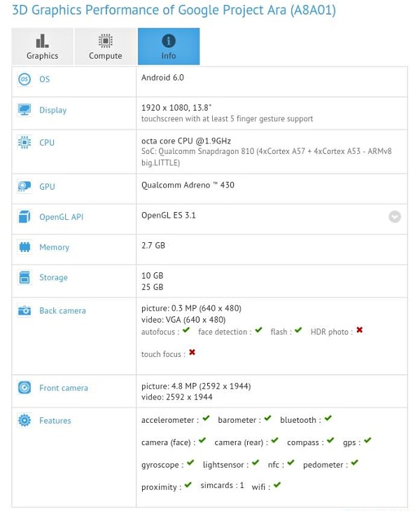This screenshot has width=420, height=511.
Task: Select the Info tab
Action: (169, 46)
